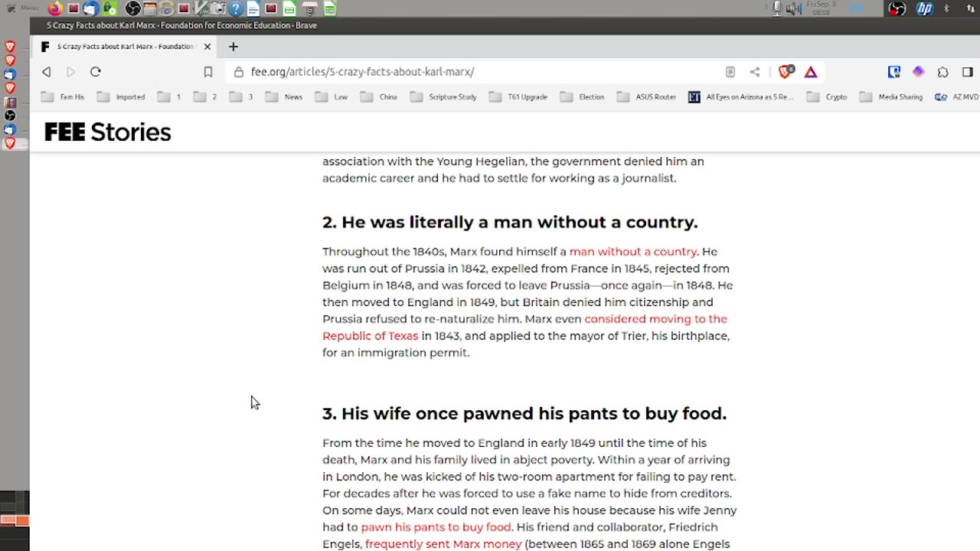
Task: Switch to the book library window in left panel
Action: click(10, 102)
